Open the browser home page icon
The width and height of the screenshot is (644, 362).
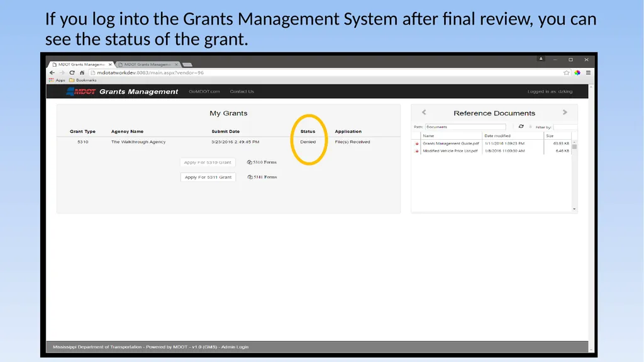[x=82, y=72]
